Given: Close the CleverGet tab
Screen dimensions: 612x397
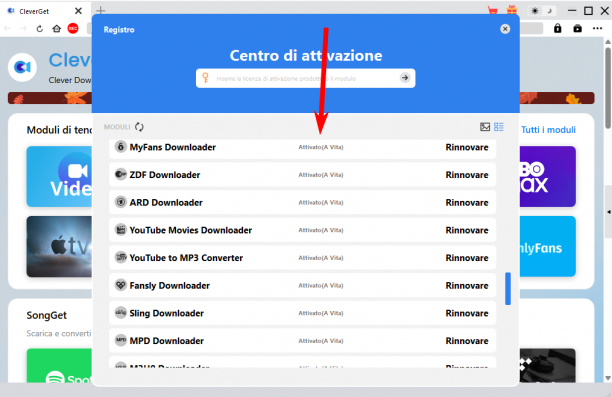Looking at the screenshot, I should (78, 11).
